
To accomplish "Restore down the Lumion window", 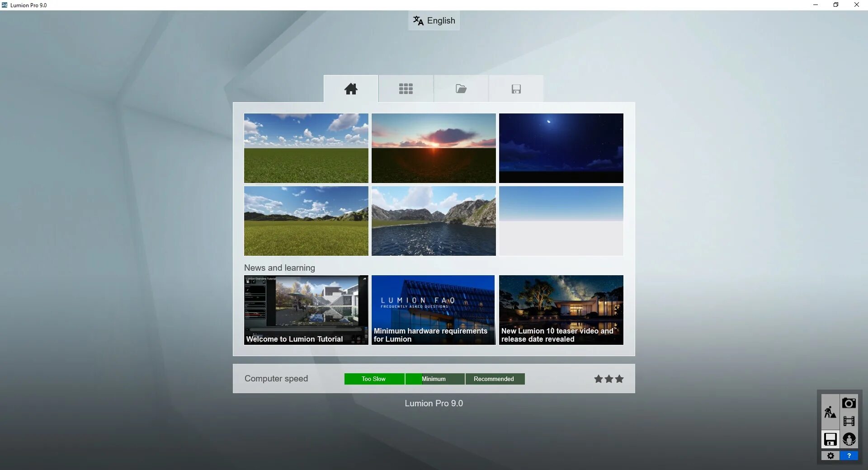I will (836, 5).
